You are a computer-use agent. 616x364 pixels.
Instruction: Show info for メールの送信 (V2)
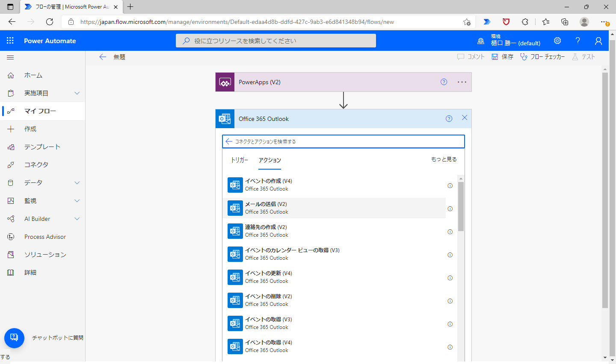coord(450,209)
